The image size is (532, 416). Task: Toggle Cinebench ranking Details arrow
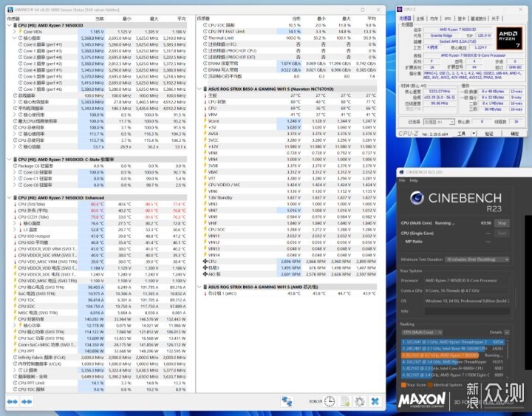507,333
